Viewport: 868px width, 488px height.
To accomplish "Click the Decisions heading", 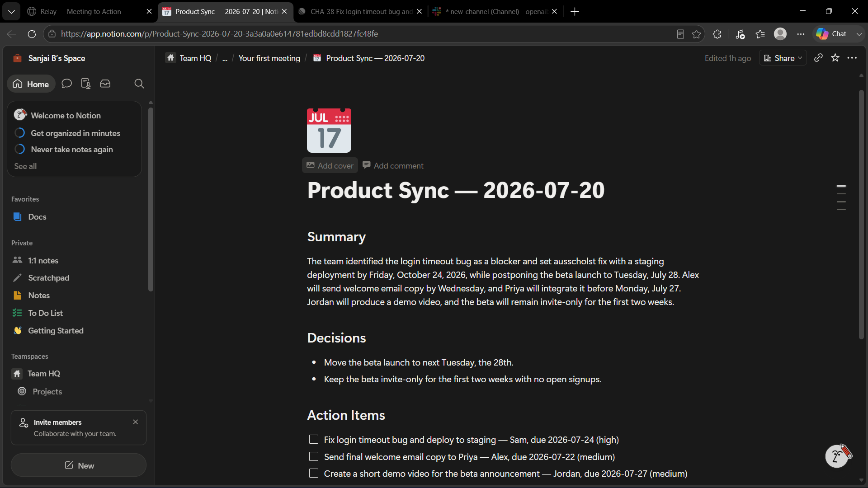I will [336, 338].
